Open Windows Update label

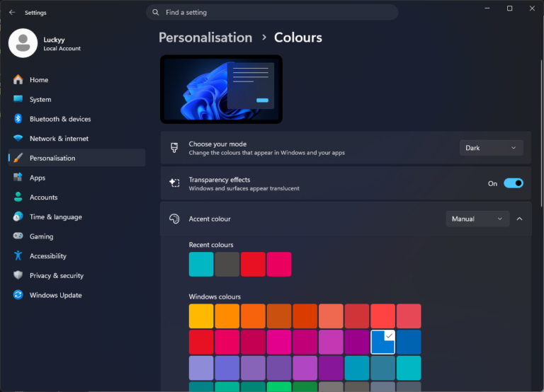[x=56, y=295]
